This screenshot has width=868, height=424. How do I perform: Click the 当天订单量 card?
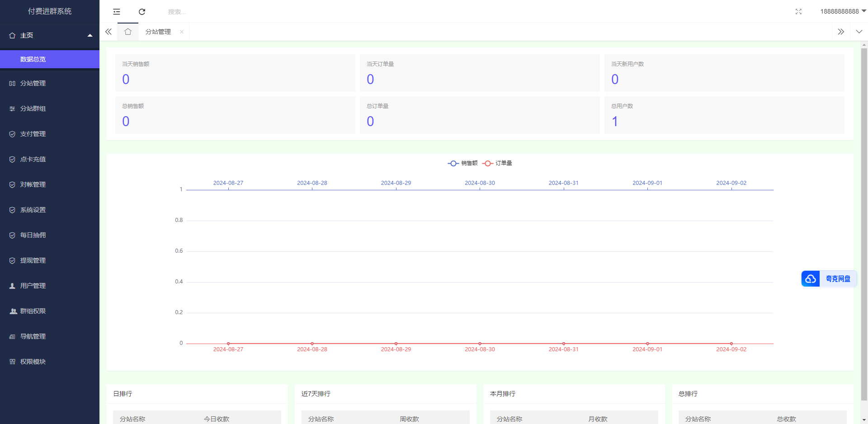(480, 73)
